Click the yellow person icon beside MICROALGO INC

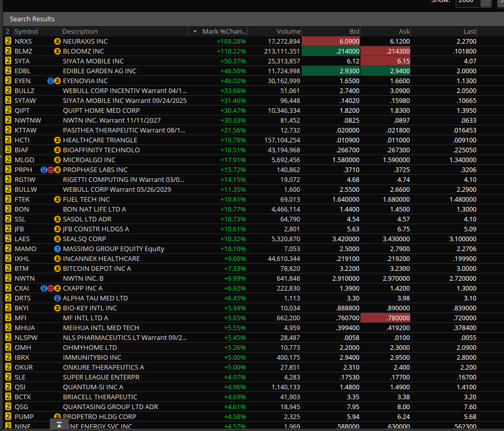coord(57,160)
